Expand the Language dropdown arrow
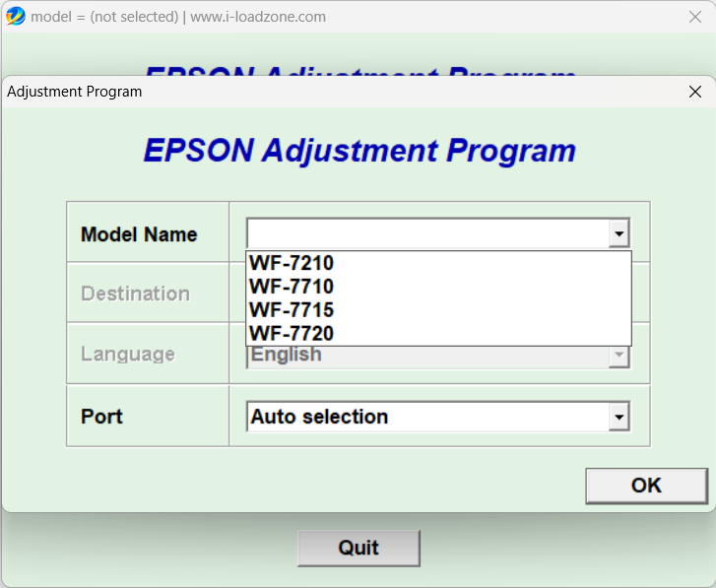This screenshot has height=588, width=716. click(x=618, y=356)
